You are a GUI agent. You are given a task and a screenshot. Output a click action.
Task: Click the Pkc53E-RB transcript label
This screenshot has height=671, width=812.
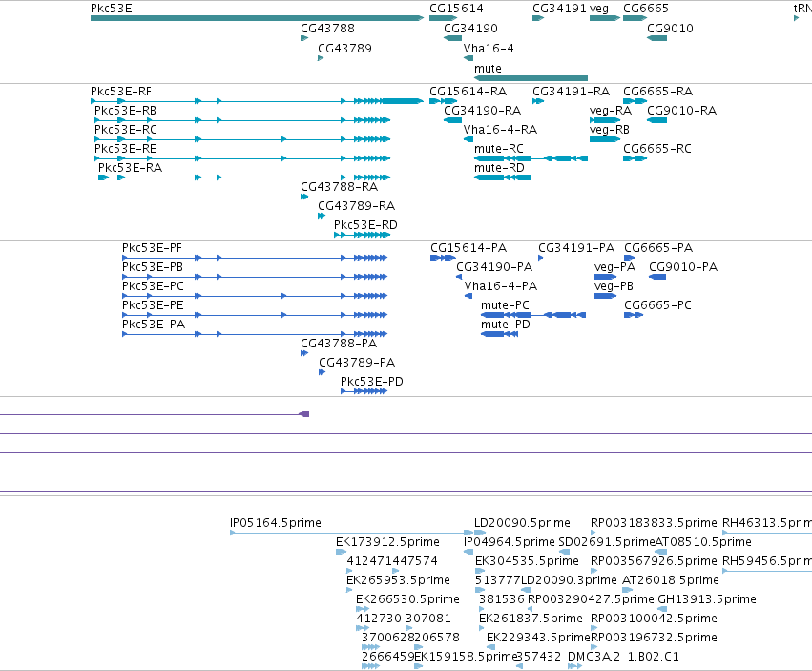[x=125, y=111]
